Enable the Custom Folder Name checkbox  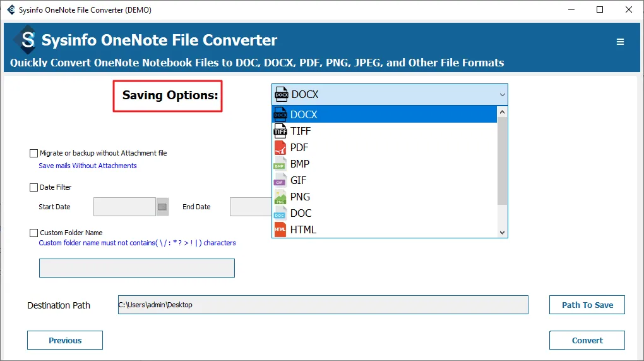tap(33, 233)
